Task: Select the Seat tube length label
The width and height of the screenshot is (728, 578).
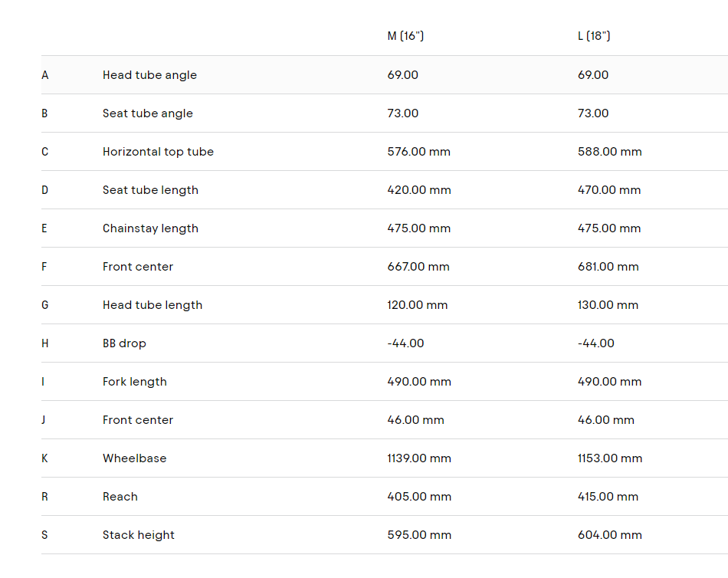Action: click(150, 190)
